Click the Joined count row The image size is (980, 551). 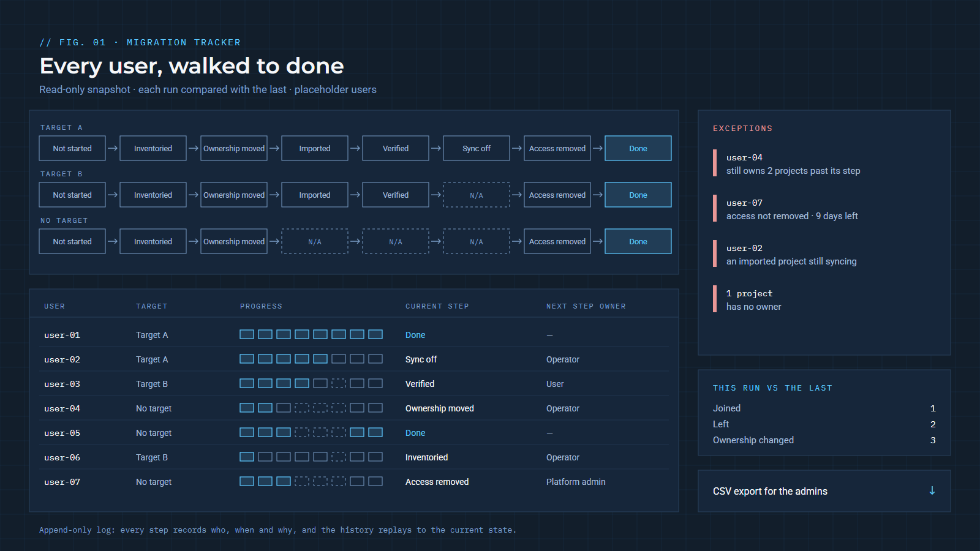click(x=824, y=408)
